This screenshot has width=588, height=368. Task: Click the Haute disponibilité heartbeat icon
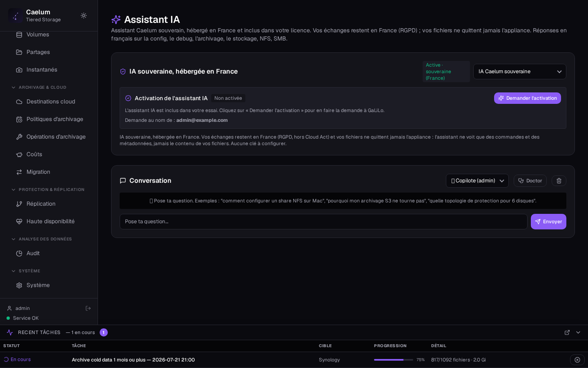pos(19,222)
